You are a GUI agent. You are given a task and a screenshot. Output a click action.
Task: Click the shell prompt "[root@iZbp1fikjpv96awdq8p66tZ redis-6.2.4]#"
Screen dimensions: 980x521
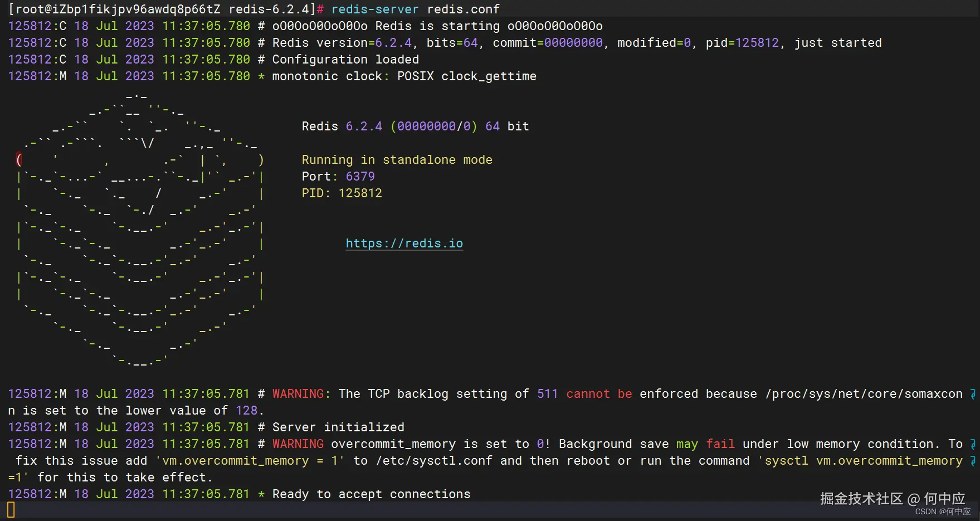click(166, 9)
